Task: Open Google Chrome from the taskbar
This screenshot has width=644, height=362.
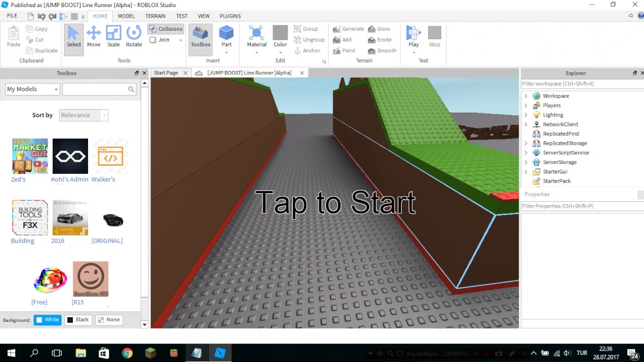Action: (127, 353)
